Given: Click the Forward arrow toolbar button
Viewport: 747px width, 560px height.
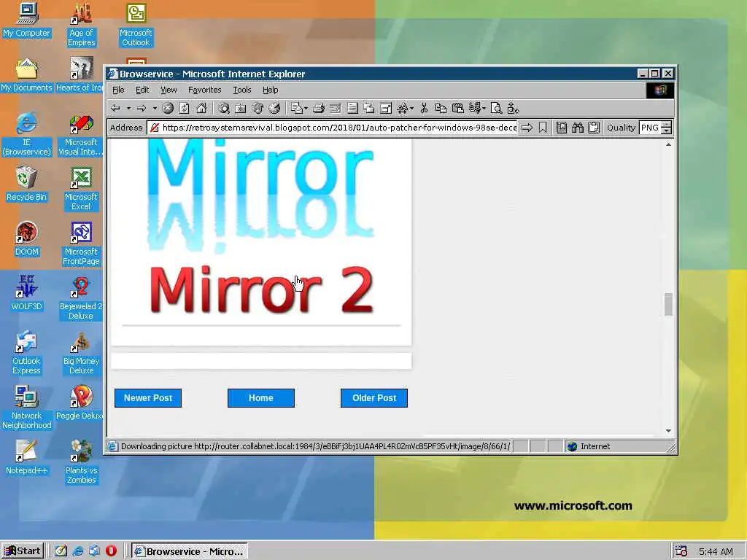Looking at the screenshot, I should [x=142, y=109].
